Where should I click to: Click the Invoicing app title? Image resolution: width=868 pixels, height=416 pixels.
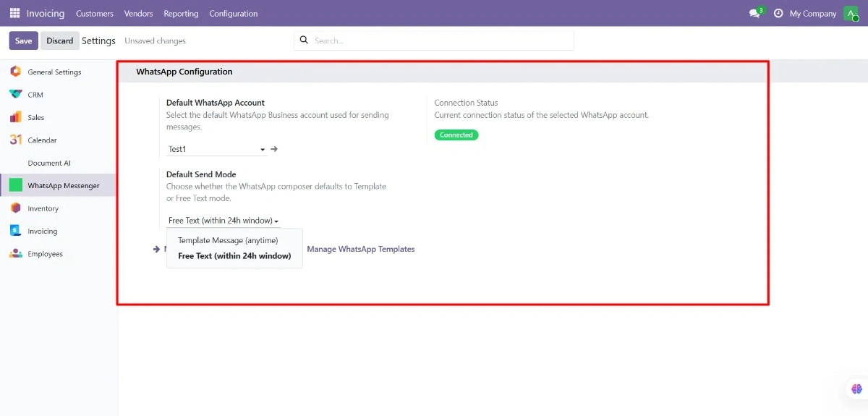coord(46,13)
